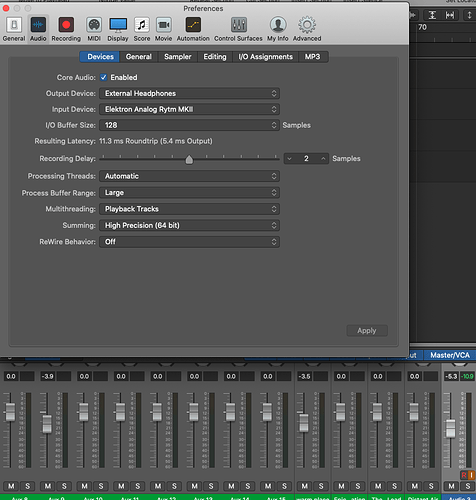Click the Apply button
Screen dimensions: 476x500
(367, 331)
